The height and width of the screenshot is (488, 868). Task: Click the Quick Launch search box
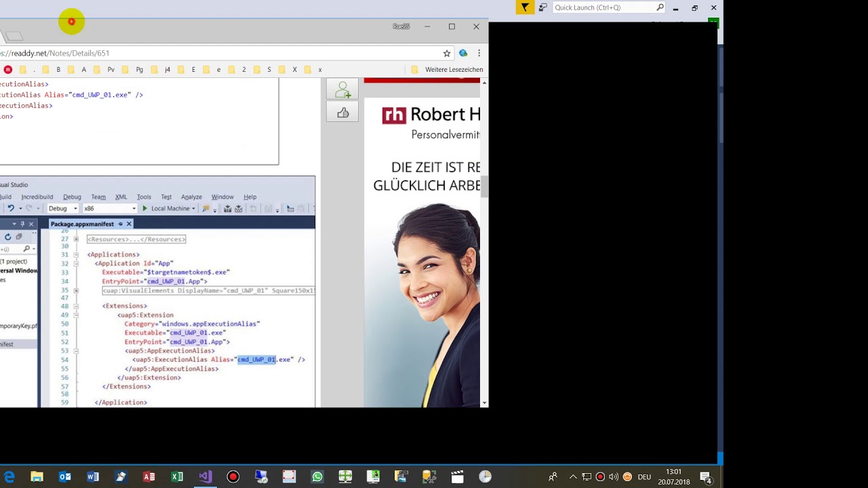(608, 7)
